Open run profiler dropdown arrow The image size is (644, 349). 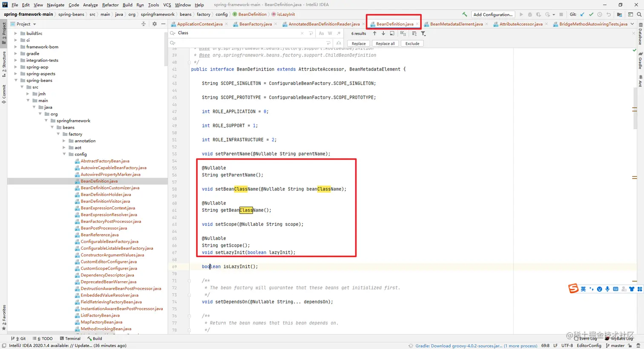[553, 14]
